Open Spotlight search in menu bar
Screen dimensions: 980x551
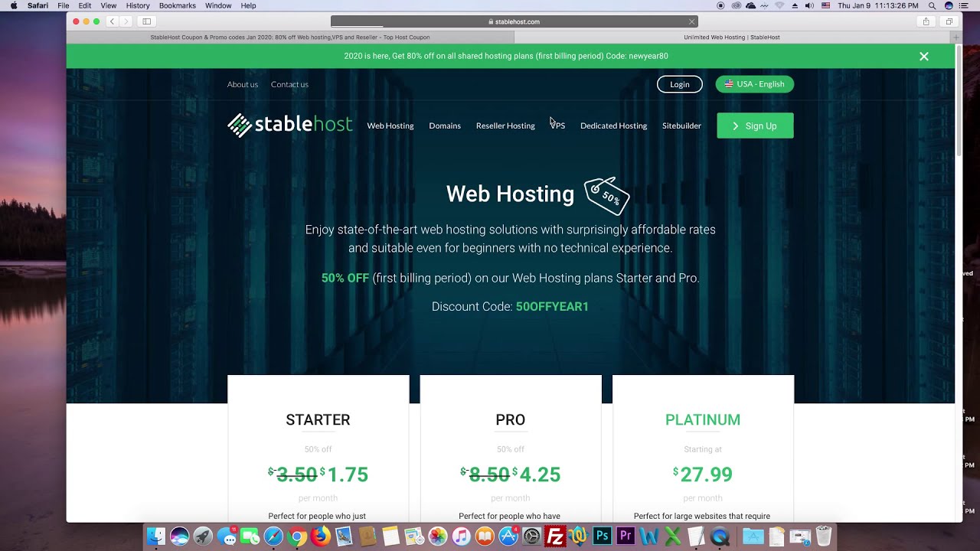point(932,5)
